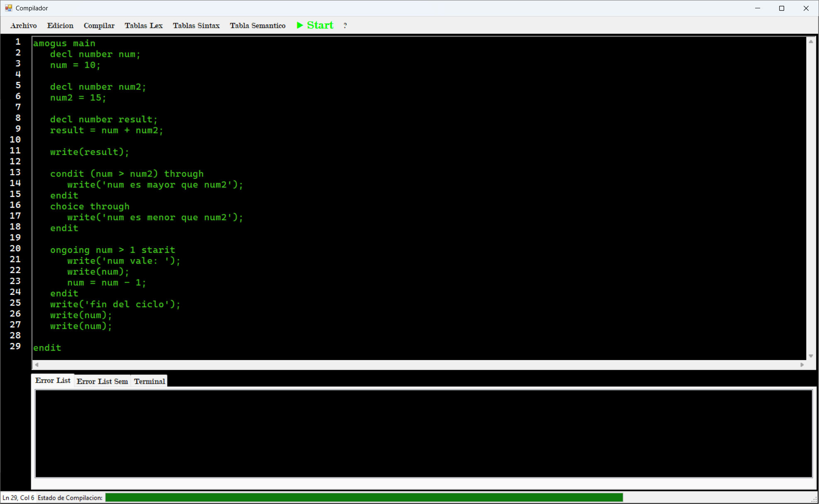
Task: Open the Archivo menu
Action: click(23, 26)
